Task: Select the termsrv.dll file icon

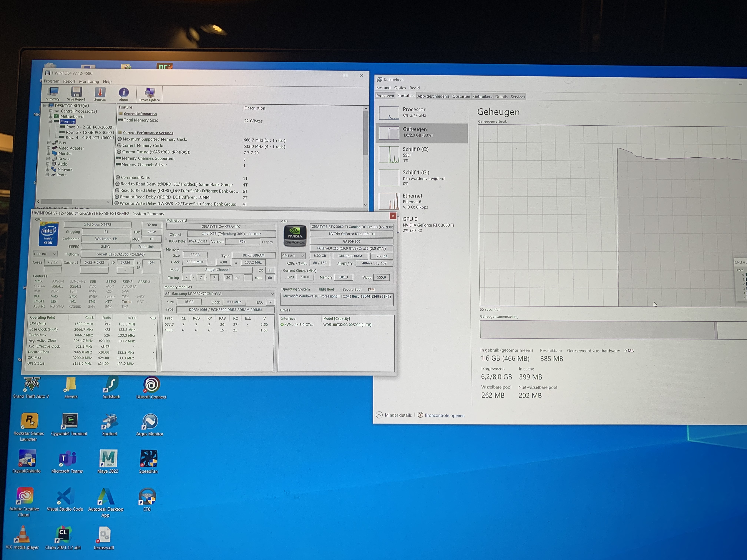Action: tap(104, 538)
